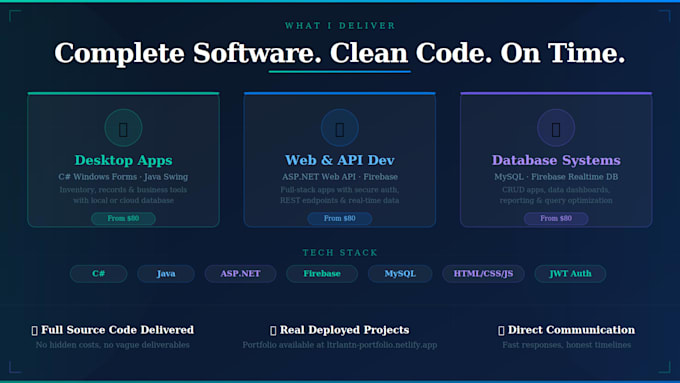Choose the HTML/CSS/JS tech stack tag

coord(483,274)
